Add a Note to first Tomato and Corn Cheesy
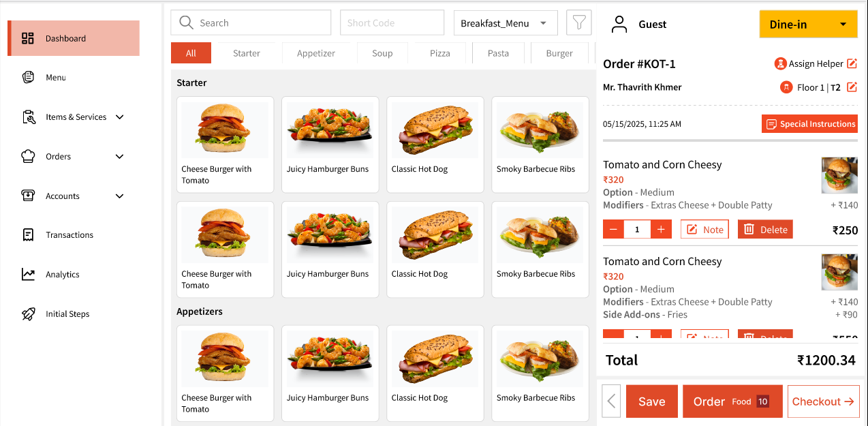The height and width of the screenshot is (426, 868). tap(704, 229)
